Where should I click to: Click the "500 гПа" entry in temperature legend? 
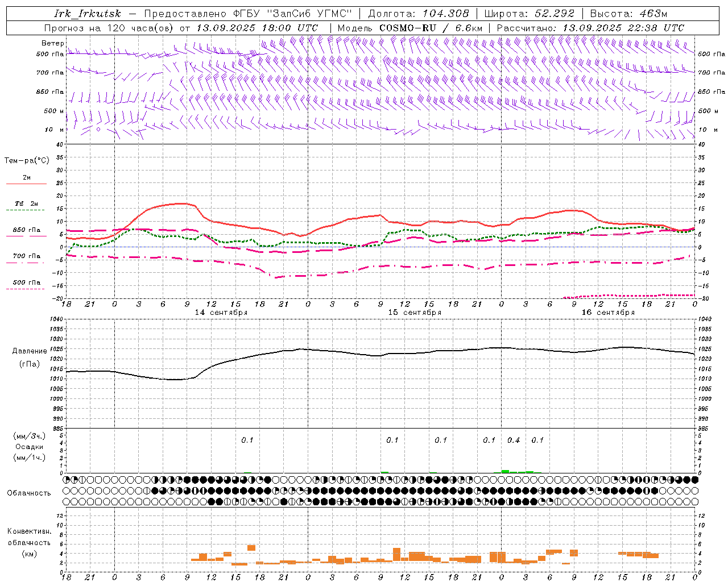click(x=27, y=282)
